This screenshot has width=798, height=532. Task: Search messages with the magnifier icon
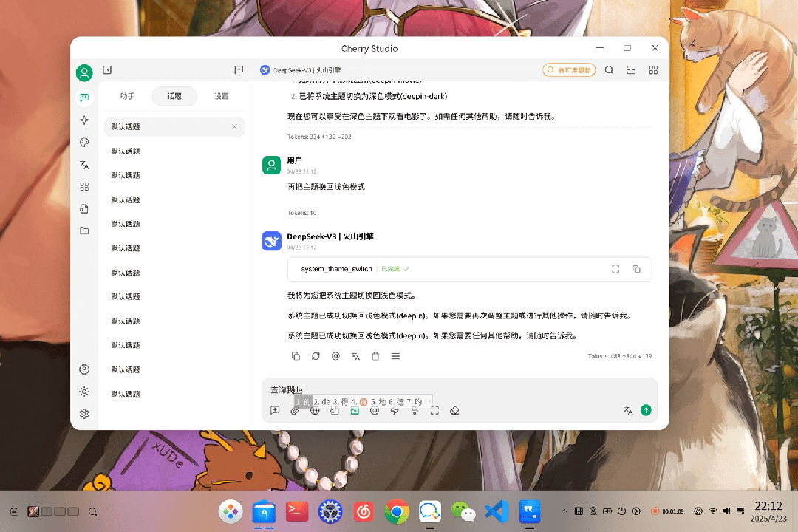[x=609, y=70]
